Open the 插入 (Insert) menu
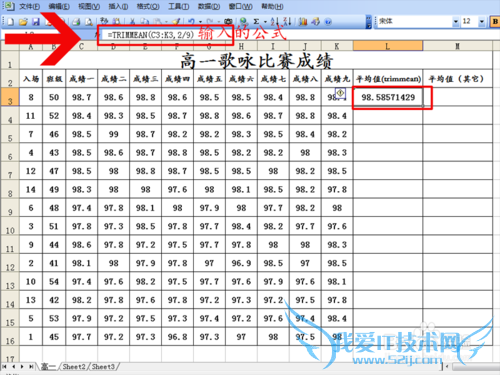The height and width of the screenshot is (375, 500). (x=118, y=6)
